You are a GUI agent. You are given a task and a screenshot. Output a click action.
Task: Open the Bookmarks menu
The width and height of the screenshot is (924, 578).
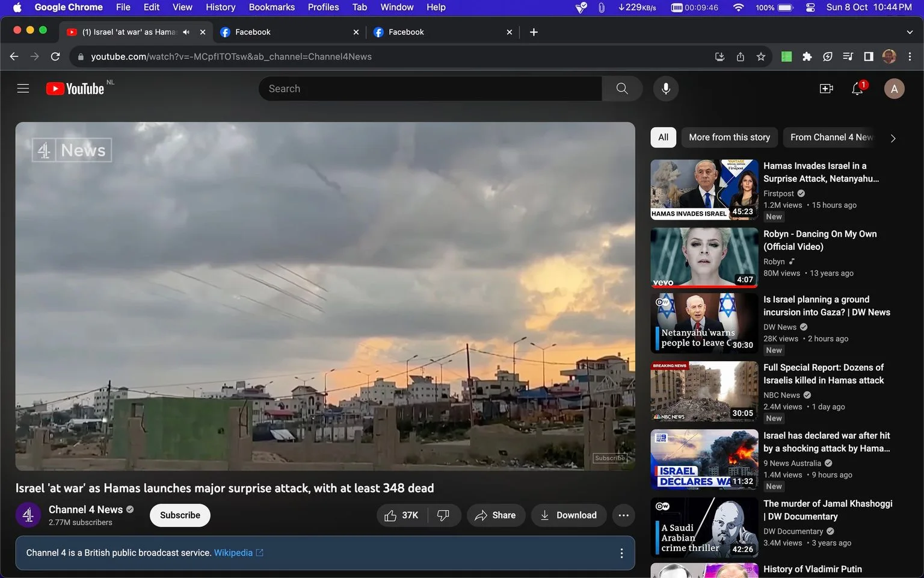coord(272,7)
